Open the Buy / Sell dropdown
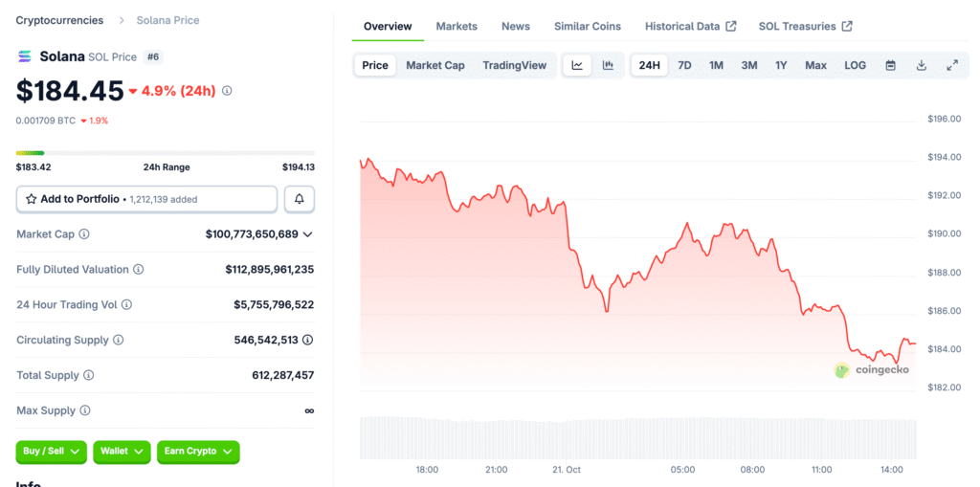 [51, 452]
